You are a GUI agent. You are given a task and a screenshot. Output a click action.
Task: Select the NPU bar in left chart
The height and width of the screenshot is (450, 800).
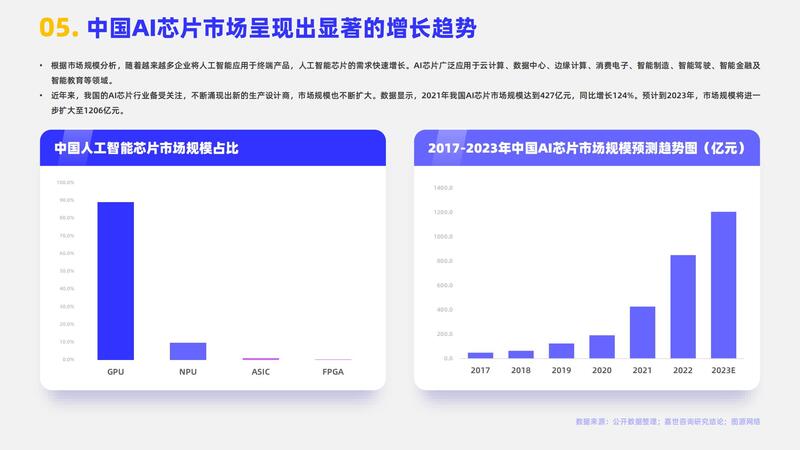[x=188, y=351]
